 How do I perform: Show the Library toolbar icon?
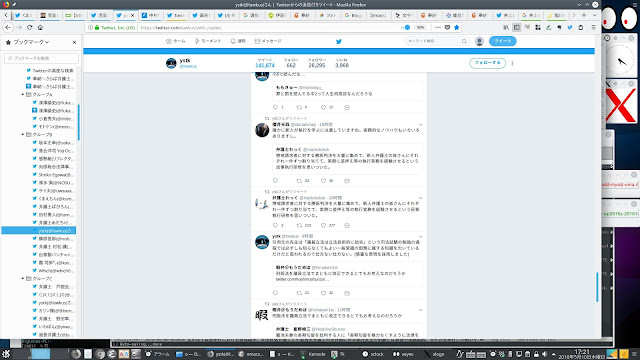pyautogui.click(x=506, y=27)
